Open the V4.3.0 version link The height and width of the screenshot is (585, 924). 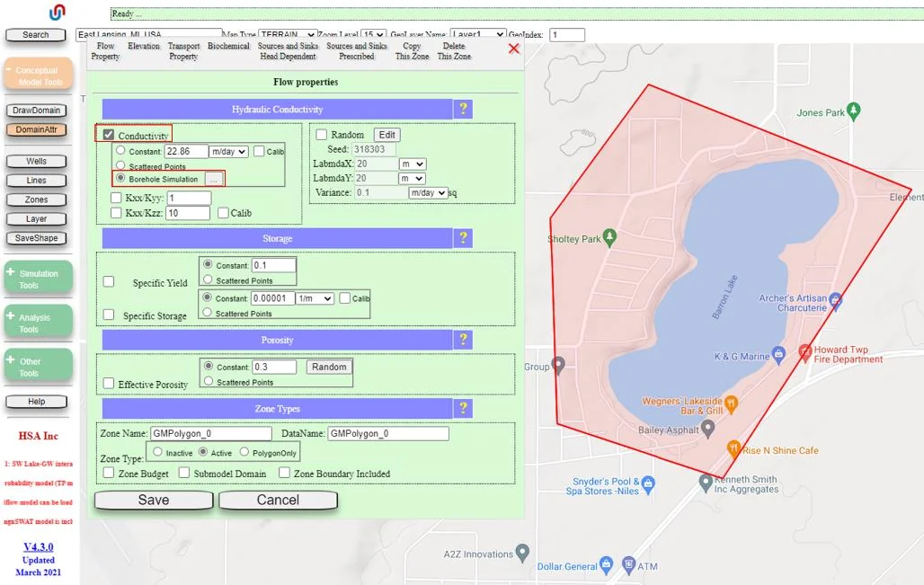[x=39, y=546]
